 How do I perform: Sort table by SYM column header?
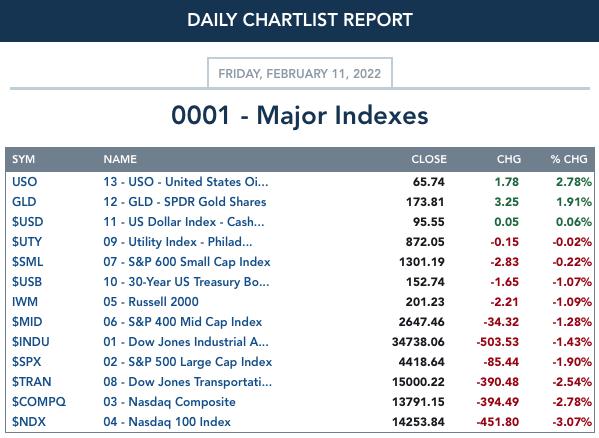pos(23,159)
